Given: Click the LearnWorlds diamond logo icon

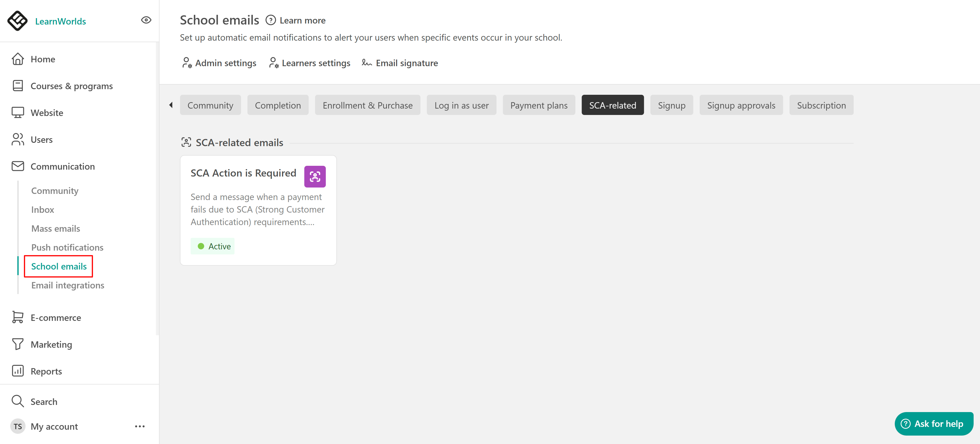Looking at the screenshot, I should pos(18,20).
